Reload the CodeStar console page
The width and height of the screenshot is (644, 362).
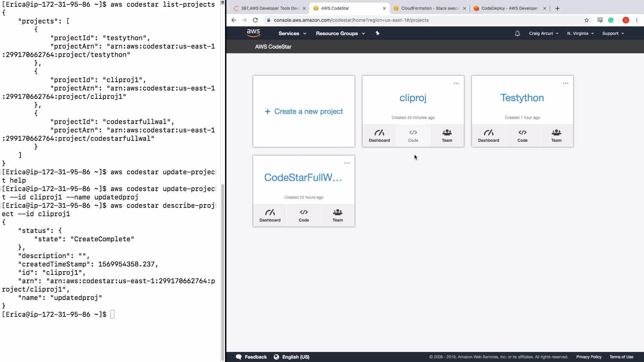255,20
